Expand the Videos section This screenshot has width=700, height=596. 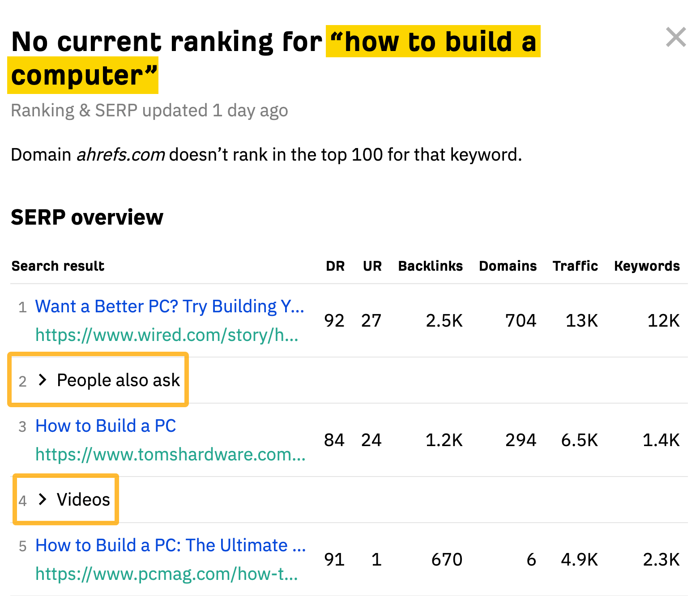82,500
